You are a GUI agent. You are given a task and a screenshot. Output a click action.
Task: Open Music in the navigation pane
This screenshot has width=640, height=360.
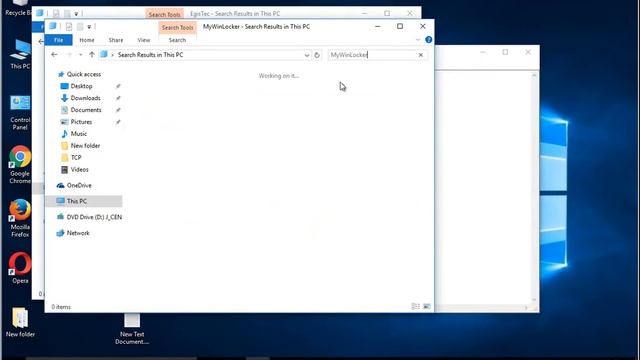78,133
